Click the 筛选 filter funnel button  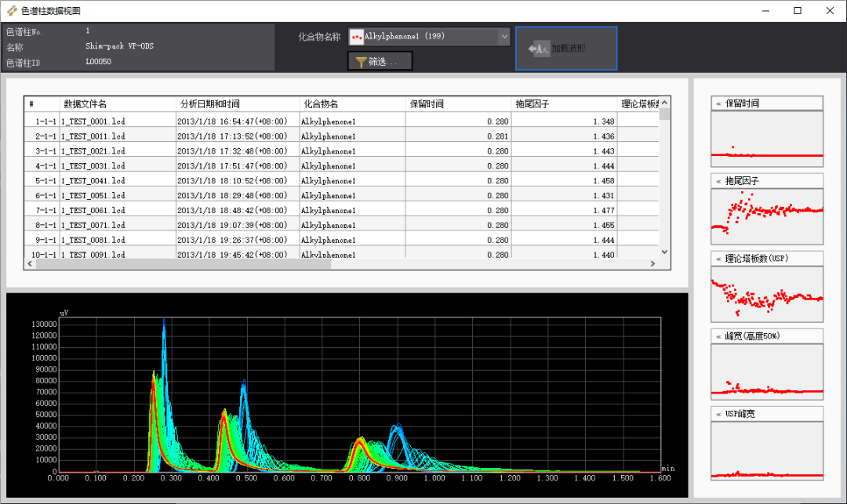click(x=380, y=61)
